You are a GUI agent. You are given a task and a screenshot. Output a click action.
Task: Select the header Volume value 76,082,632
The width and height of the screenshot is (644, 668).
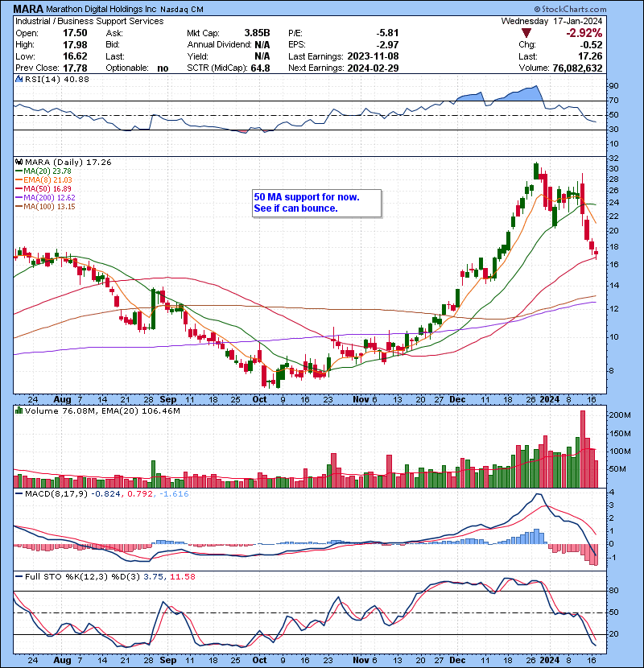tap(577, 68)
